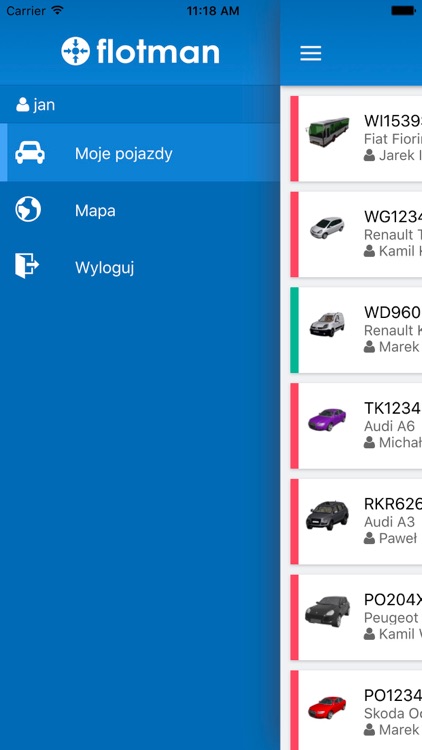The height and width of the screenshot is (750, 422).
Task: Open Moje pojazdy menu item
Action: [140, 153]
